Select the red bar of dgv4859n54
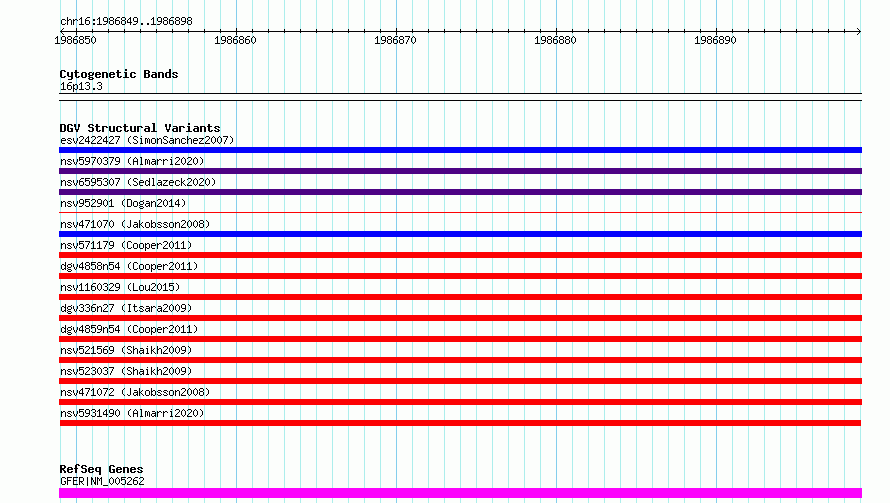Viewport: 890px width, 503px height. tap(460, 339)
